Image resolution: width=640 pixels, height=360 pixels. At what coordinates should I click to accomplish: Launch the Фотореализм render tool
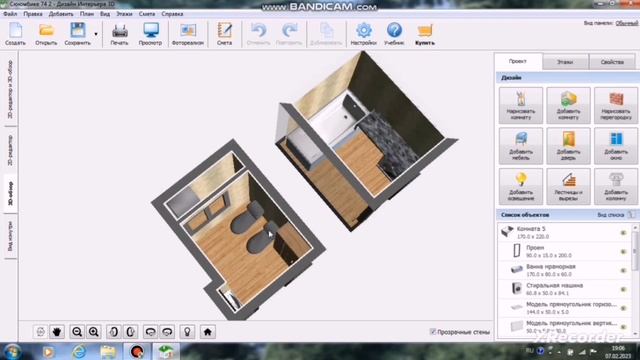(x=188, y=34)
